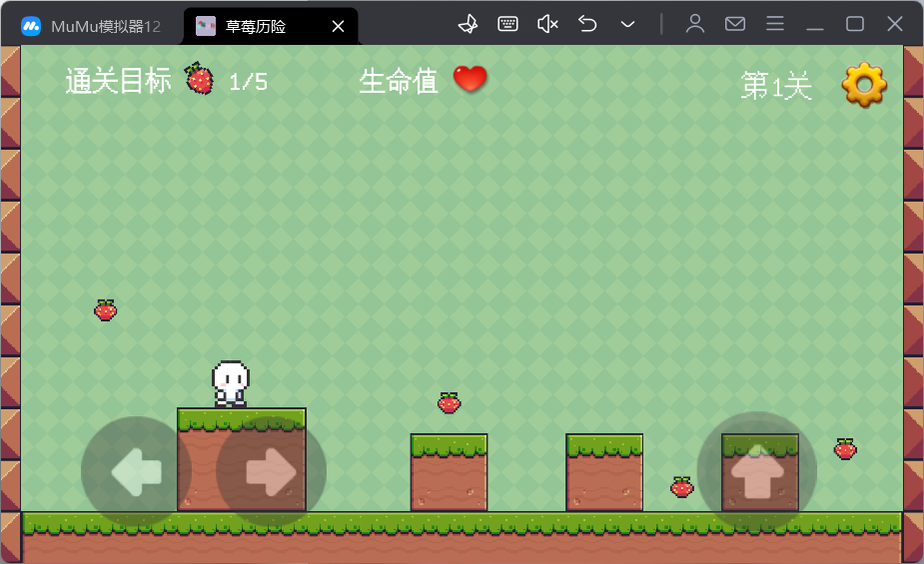Mute the emulator sound
The height and width of the screenshot is (564, 924).
[547, 24]
